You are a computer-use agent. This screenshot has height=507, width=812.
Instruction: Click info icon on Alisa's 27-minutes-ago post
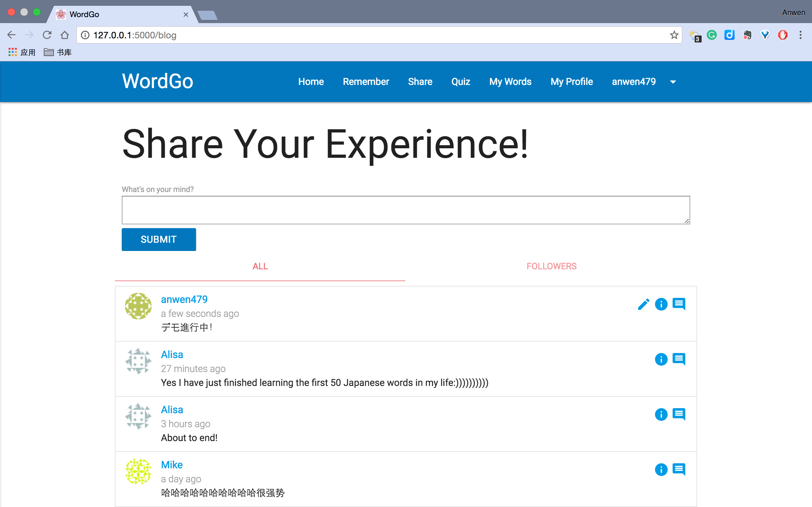tap(661, 359)
